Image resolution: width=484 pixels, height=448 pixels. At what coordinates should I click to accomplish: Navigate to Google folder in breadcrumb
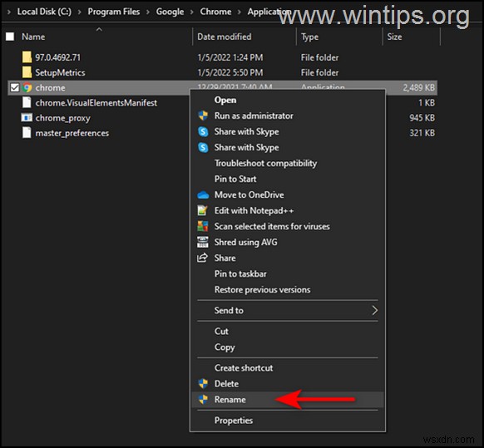point(170,12)
